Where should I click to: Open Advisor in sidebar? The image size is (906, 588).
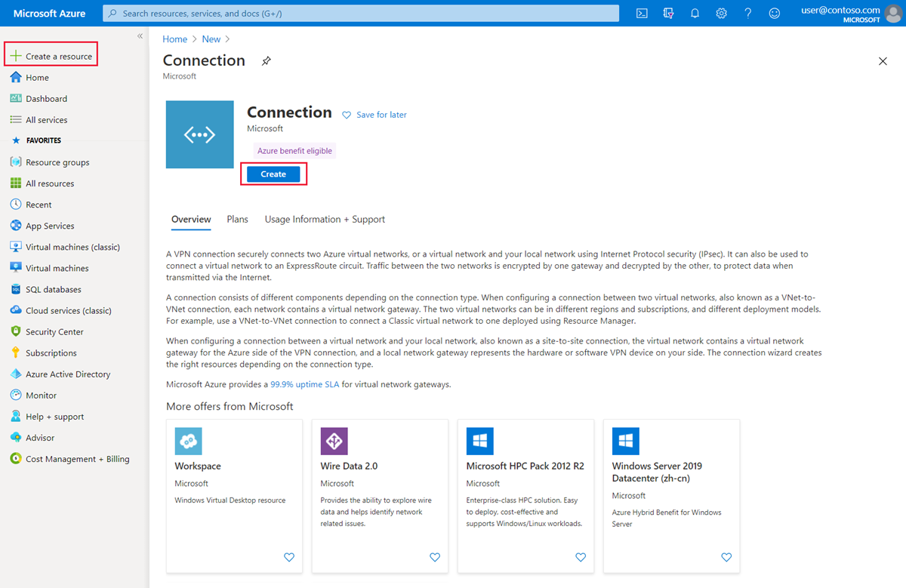[32, 437]
